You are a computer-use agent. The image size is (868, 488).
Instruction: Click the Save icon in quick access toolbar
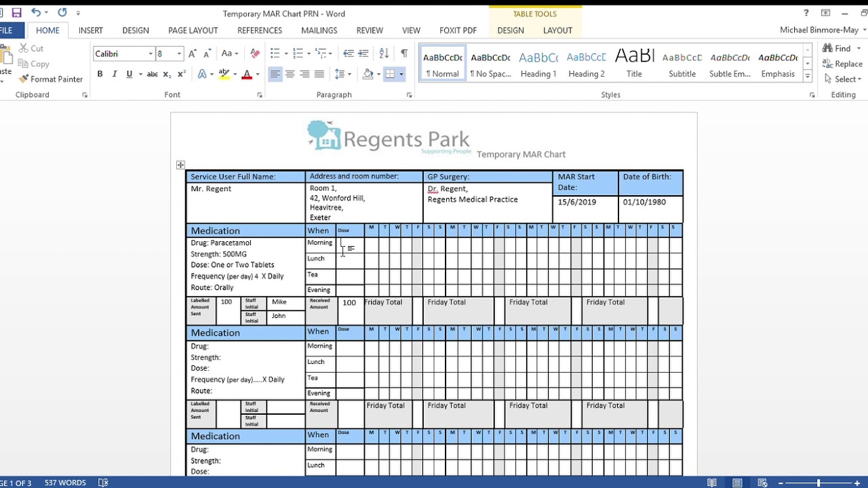[17, 13]
